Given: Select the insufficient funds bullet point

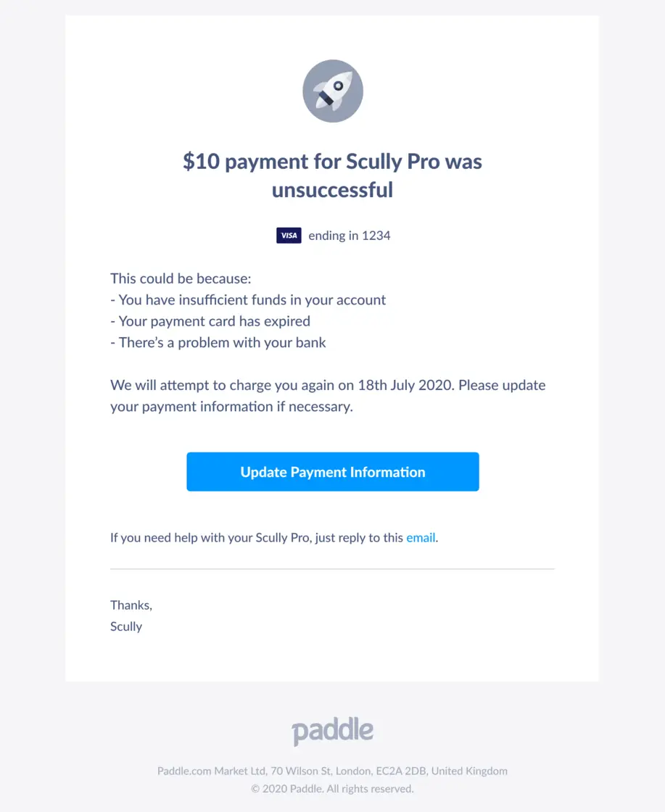Looking at the screenshot, I should 248,299.
